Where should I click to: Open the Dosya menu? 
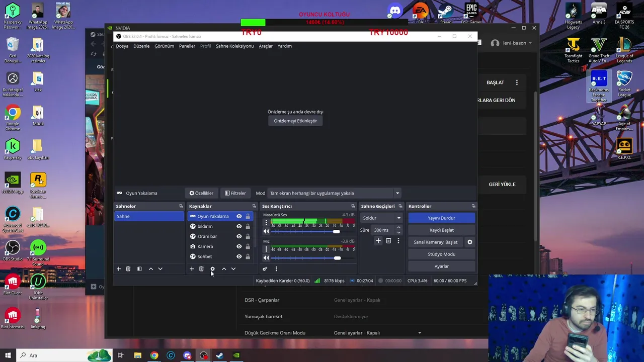tap(122, 46)
